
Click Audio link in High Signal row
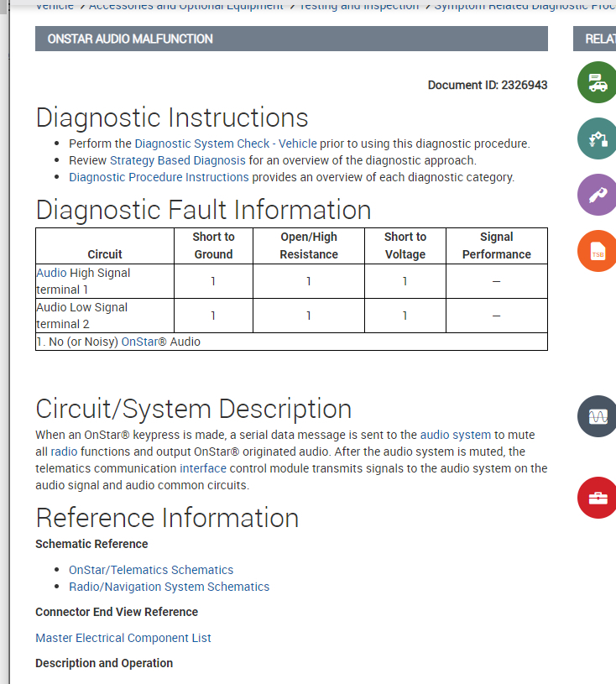coord(51,273)
